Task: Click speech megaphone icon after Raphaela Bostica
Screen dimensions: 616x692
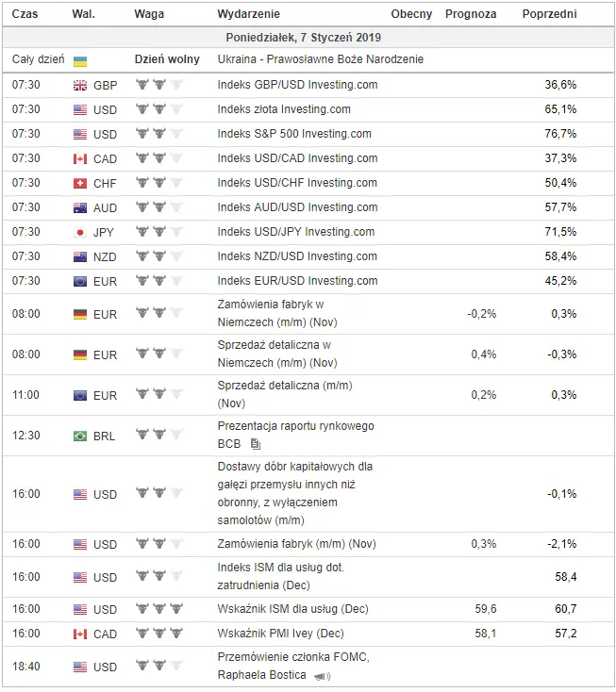Action: (x=322, y=676)
